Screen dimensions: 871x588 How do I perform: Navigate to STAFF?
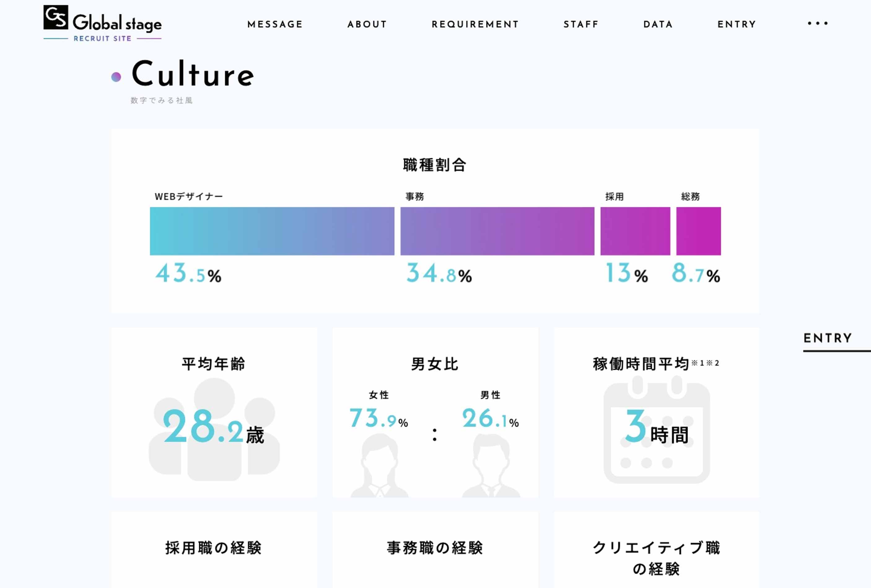(581, 24)
